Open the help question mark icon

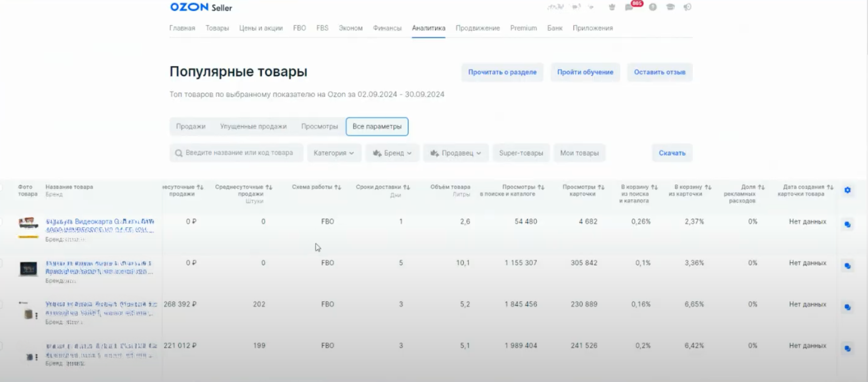pos(653,7)
